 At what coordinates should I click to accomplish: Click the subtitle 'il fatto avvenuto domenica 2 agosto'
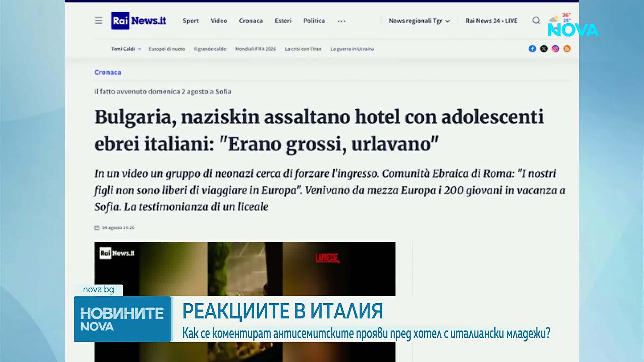(x=163, y=92)
